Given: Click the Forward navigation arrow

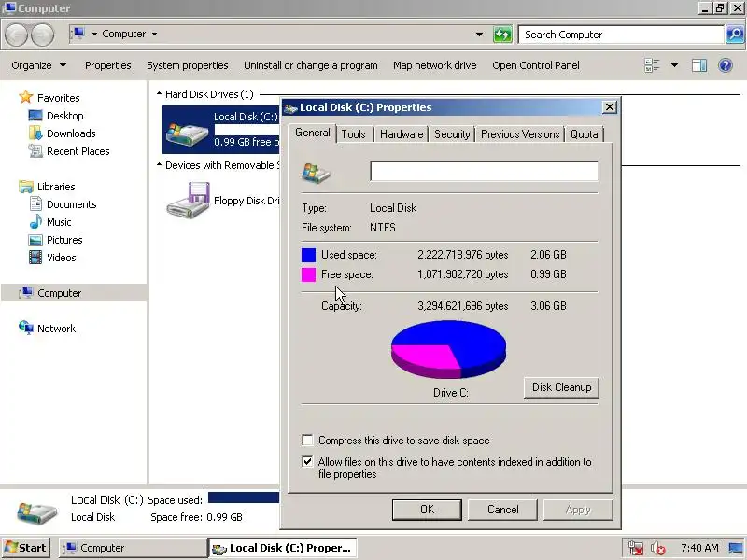Looking at the screenshot, I should (x=43, y=35).
